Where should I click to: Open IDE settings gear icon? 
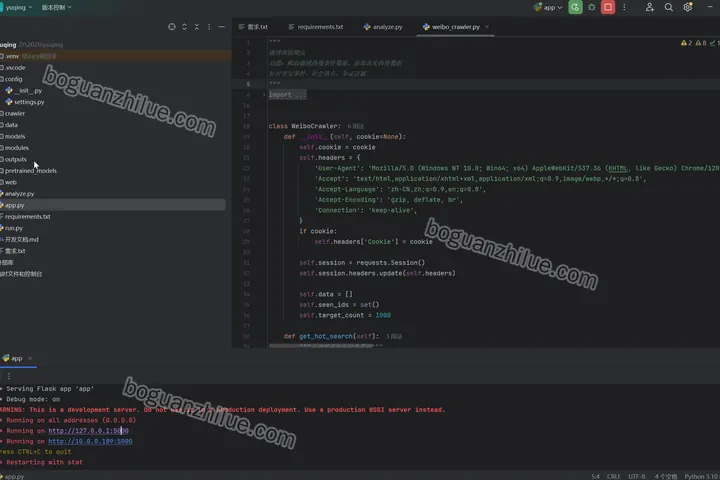687,7
